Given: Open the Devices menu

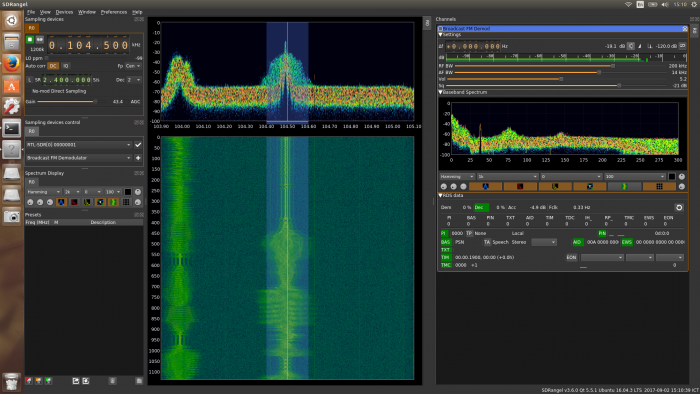Looking at the screenshot, I should (64, 12).
